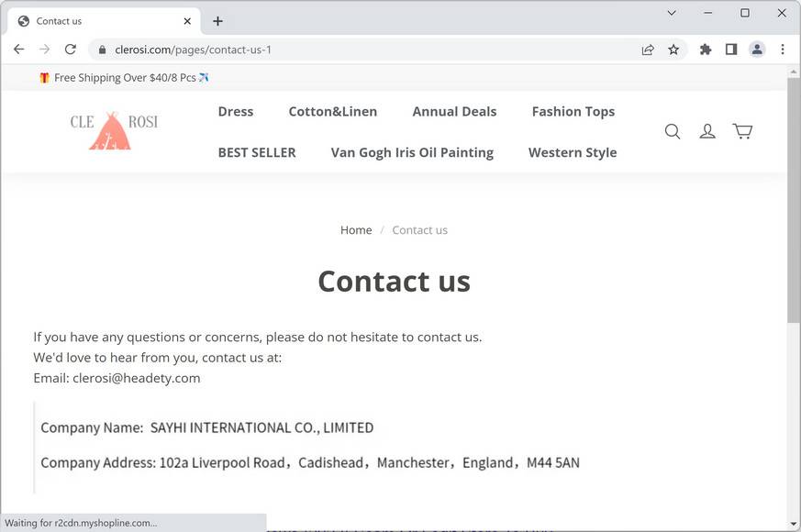Screen dimensions: 801x532
Task: Expand the tab search chevron
Action: click(x=672, y=13)
